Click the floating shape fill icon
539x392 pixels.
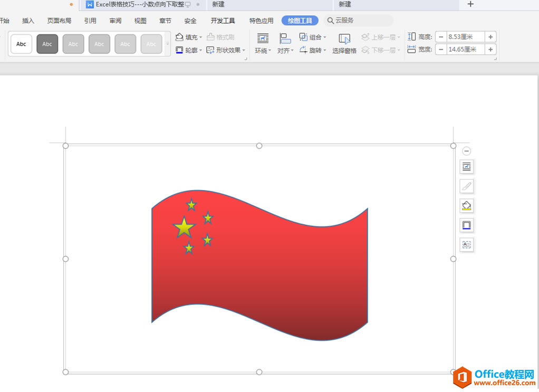pos(466,206)
